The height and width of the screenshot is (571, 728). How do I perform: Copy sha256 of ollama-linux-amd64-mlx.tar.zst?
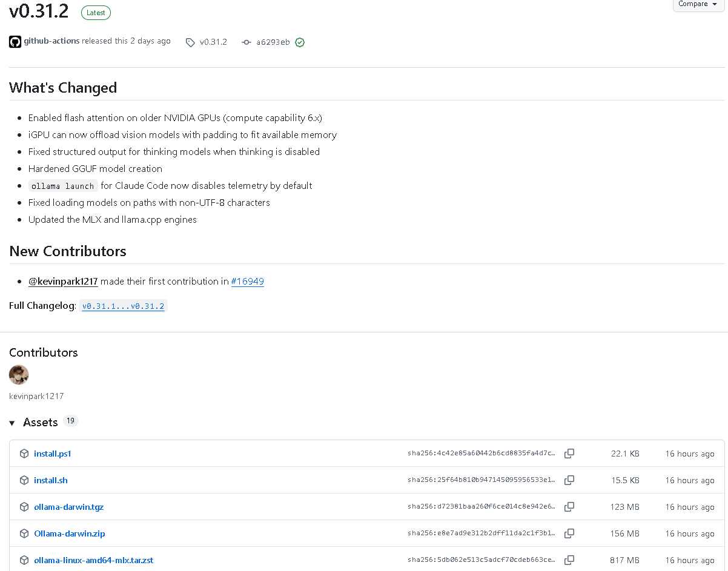point(569,560)
